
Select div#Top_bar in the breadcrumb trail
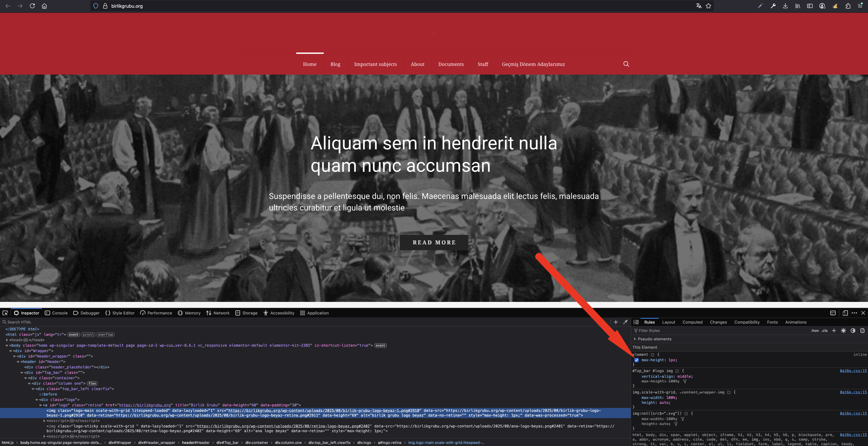(227, 443)
